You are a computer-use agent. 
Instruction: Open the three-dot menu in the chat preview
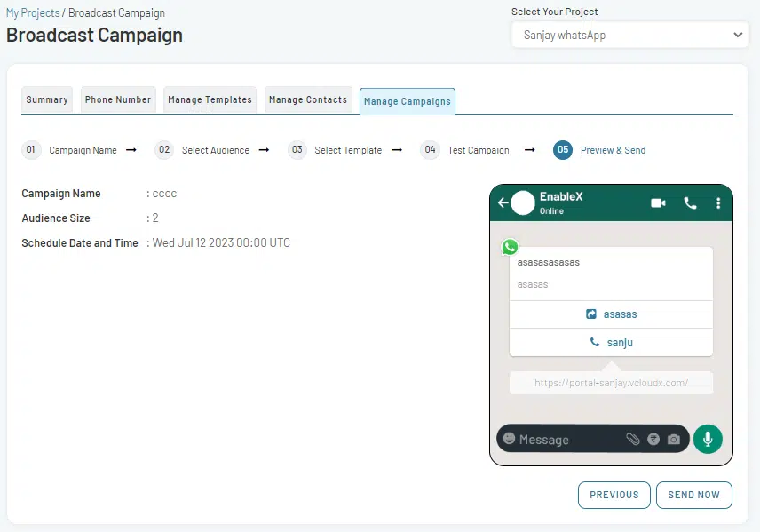[718, 203]
